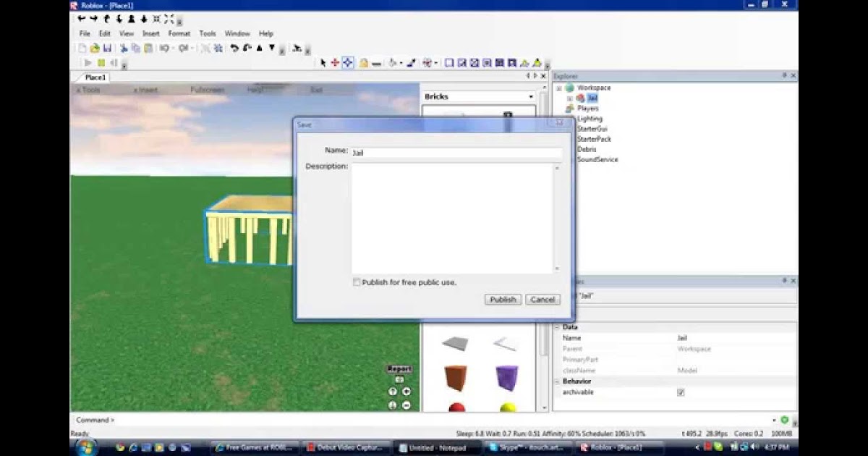Select the arrow pointer tool
Image resolution: width=868 pixels, height=456 pixels.
pyautogui.click(x=323, y=63)
